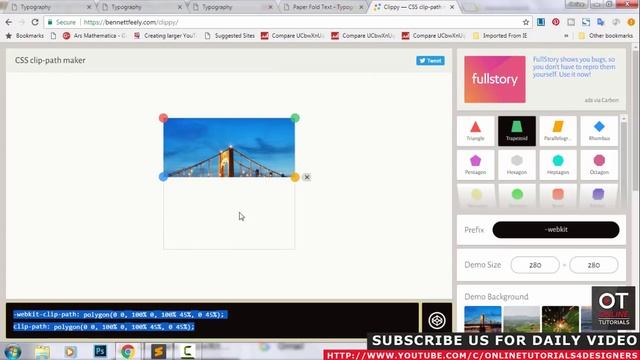Open Photoshop from the taskbar

tap(100, 351)
